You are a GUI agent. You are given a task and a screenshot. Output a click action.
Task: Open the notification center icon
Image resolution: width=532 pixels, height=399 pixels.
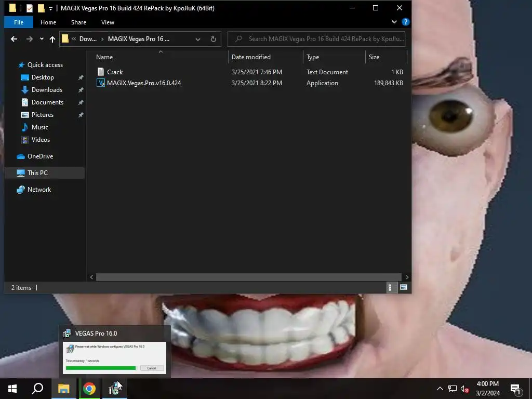pos(515,389)
